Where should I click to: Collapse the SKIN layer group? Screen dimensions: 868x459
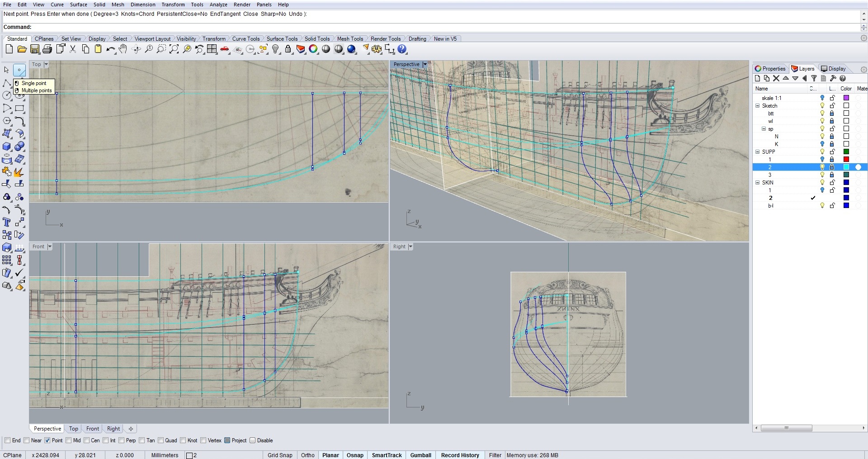pyautogui.click(x=758, y=183)
